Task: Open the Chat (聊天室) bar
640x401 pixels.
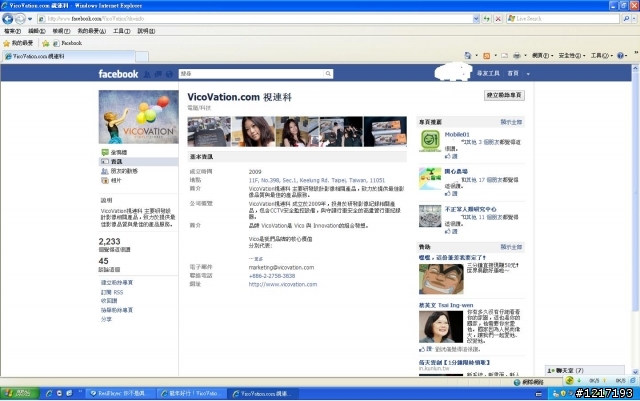Action: tap(585, 370)
